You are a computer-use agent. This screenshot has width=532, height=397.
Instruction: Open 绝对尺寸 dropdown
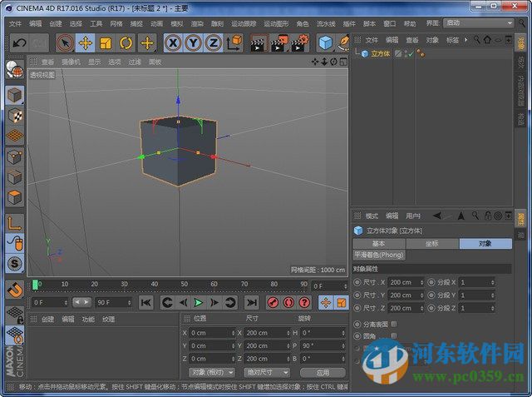[267, 373]
